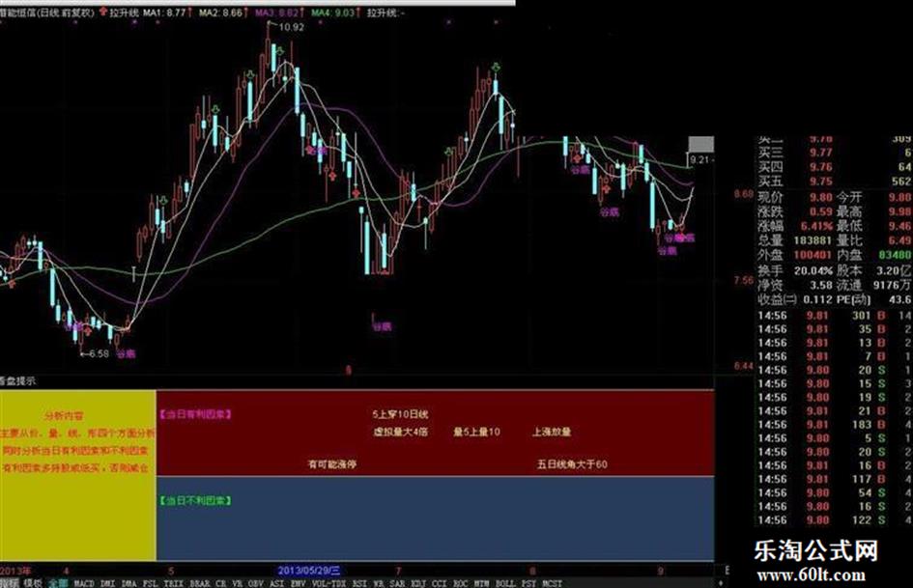
Task: Switch to the EMV indicator tab
Action: coord(299,583)
